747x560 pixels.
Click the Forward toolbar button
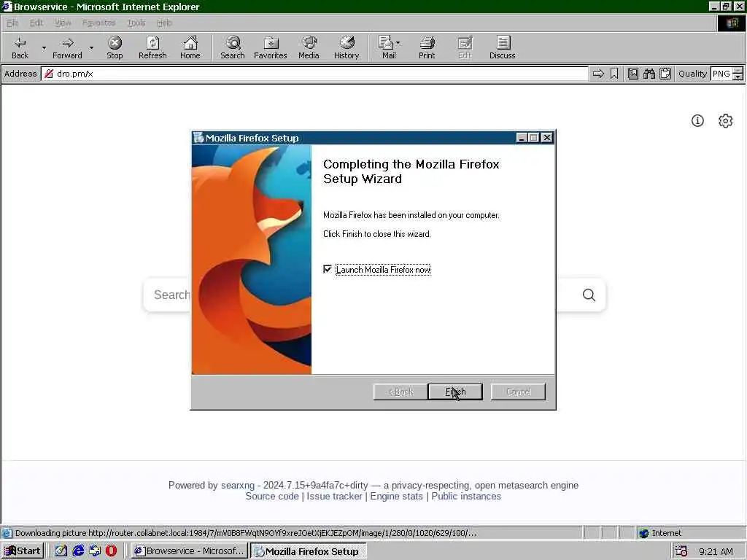67,47
